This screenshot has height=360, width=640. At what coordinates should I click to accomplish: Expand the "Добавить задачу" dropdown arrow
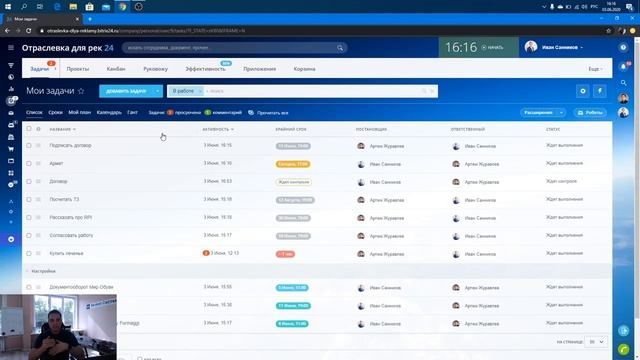(157, 91)
